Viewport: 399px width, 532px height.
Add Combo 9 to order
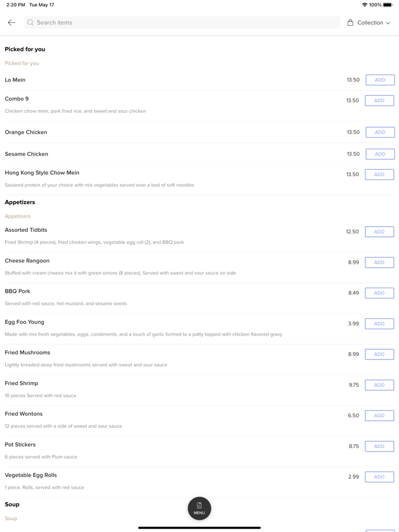click(380, 101)
